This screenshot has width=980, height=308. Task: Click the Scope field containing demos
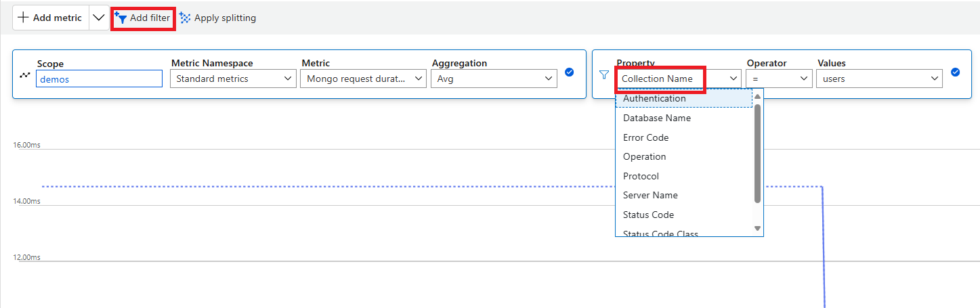coord(99,79)
